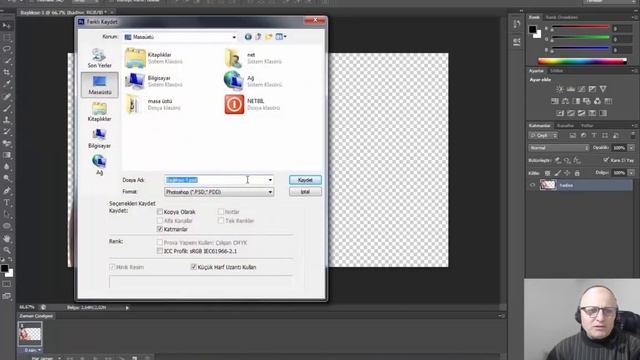This screenshot has height=360, width=640.
Task: Click the back navigation icon in the dialog
Action: (248, 37)
